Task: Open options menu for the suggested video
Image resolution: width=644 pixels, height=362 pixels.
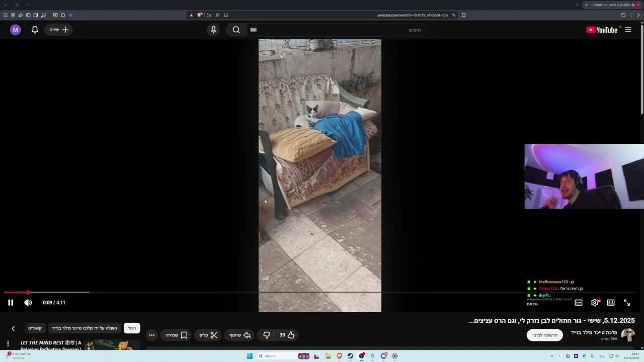Action: [8, 344]
